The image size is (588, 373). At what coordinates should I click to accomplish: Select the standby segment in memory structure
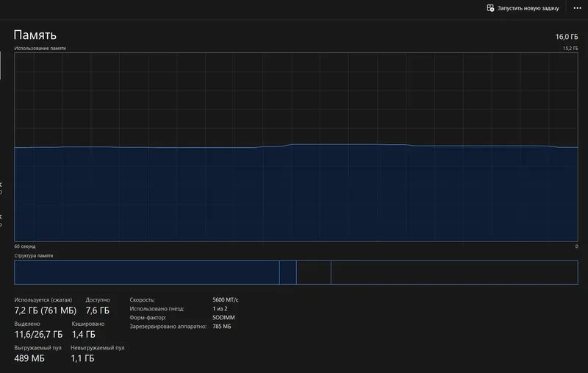coord(314,272)
